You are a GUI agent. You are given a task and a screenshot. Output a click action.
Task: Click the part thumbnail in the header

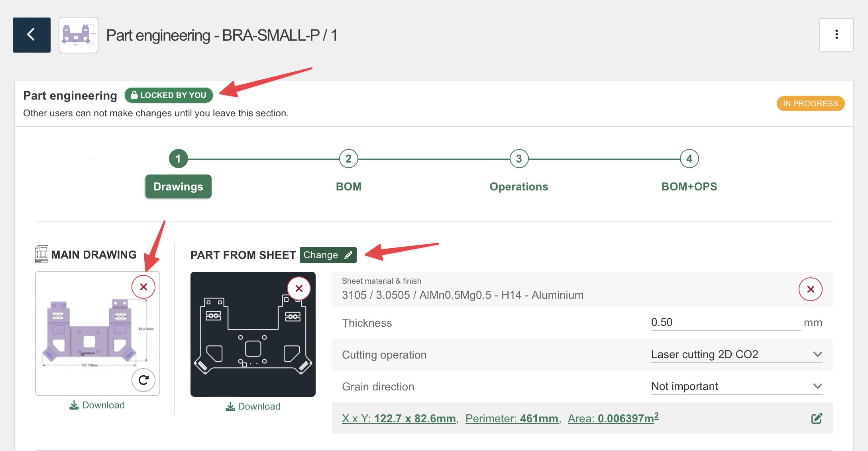click(x=79, y=35)
